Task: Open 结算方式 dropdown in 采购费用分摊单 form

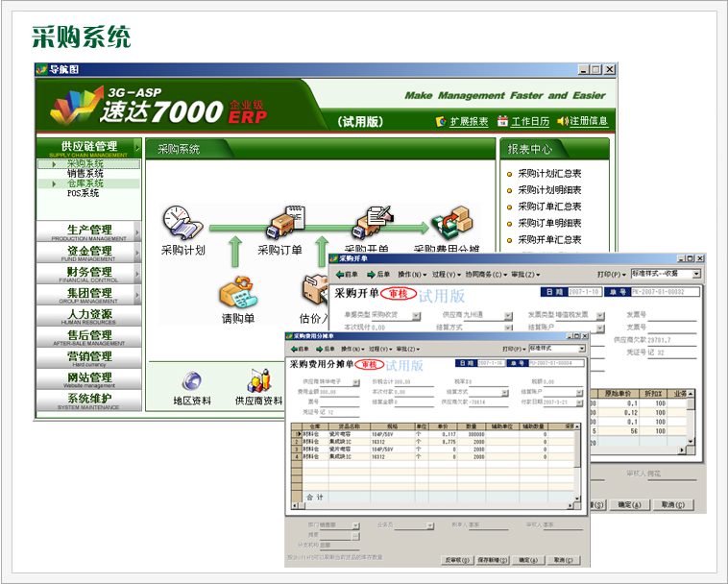Action: point(505,393)
